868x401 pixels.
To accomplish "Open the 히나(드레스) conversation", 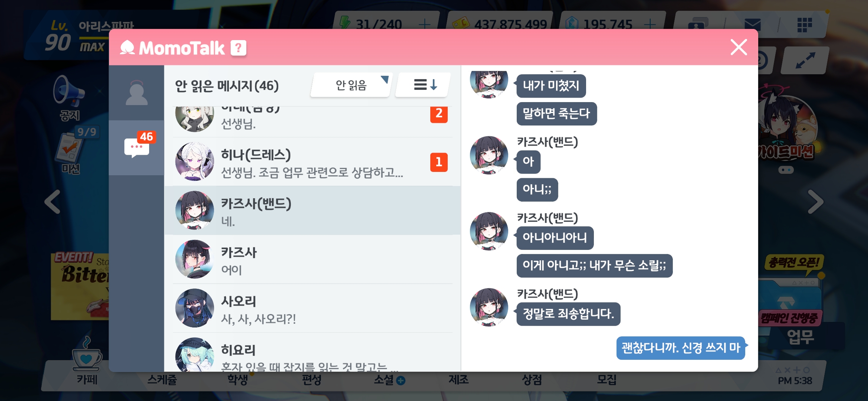I will click(x=313, y=162).
